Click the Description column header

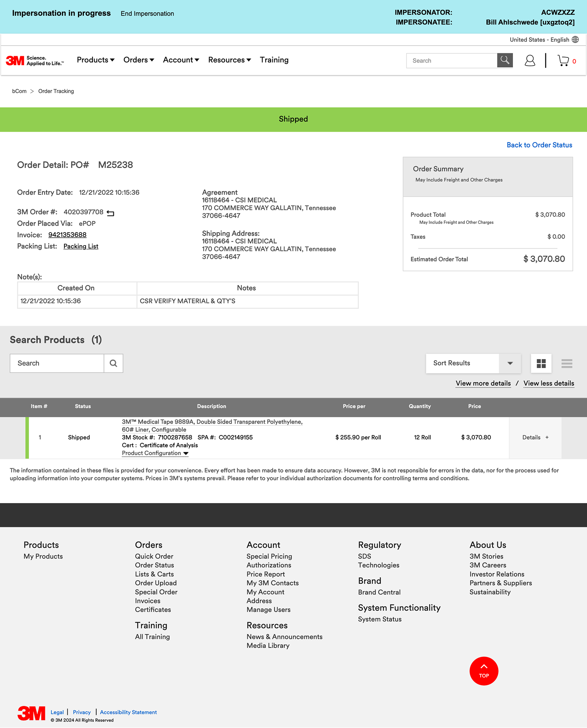[x=212, y=407]
